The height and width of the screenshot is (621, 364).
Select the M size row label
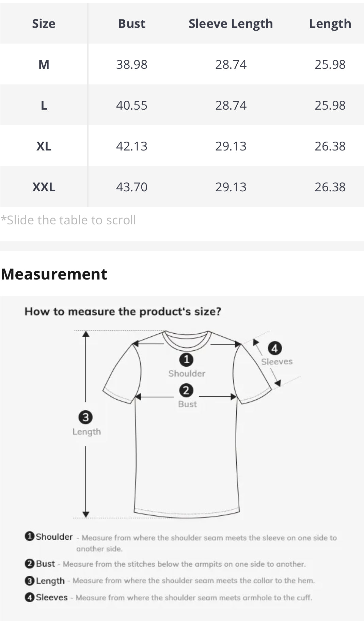pyautogui.click(x=44, y=64)
